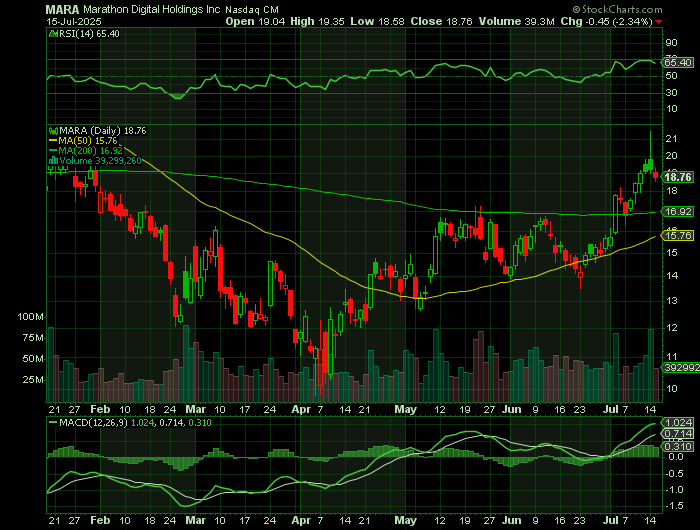Select the green MA(200) legend line swatch

pos(53,150)
